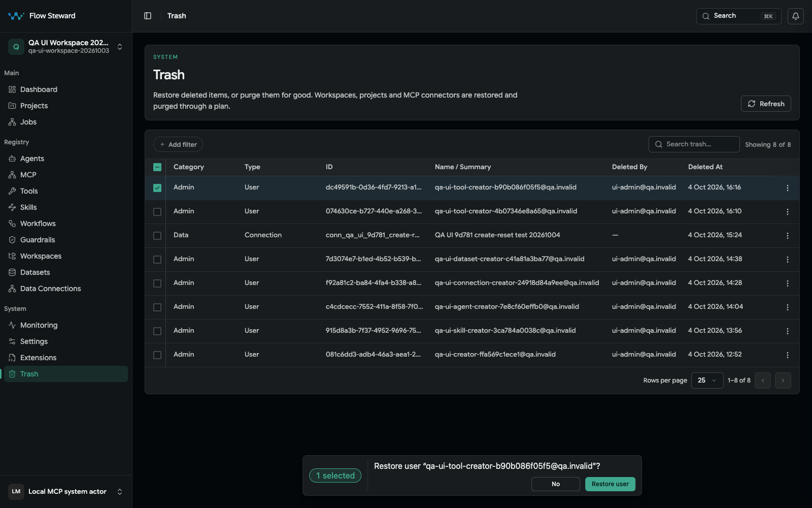The height and width of the screenshot is (508, 812).
Task: Click the Monitoring pulse icon
Action: [12, 325]
